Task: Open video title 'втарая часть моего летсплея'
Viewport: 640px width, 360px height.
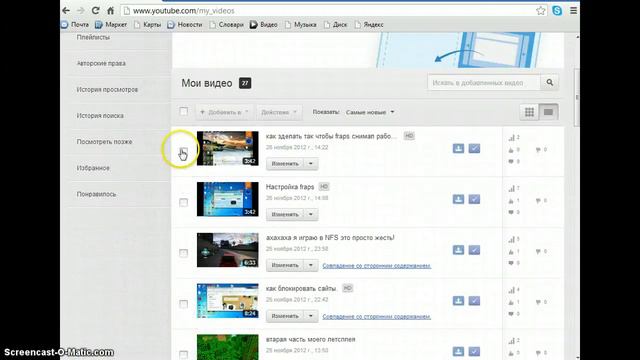Action: point(310,339)
